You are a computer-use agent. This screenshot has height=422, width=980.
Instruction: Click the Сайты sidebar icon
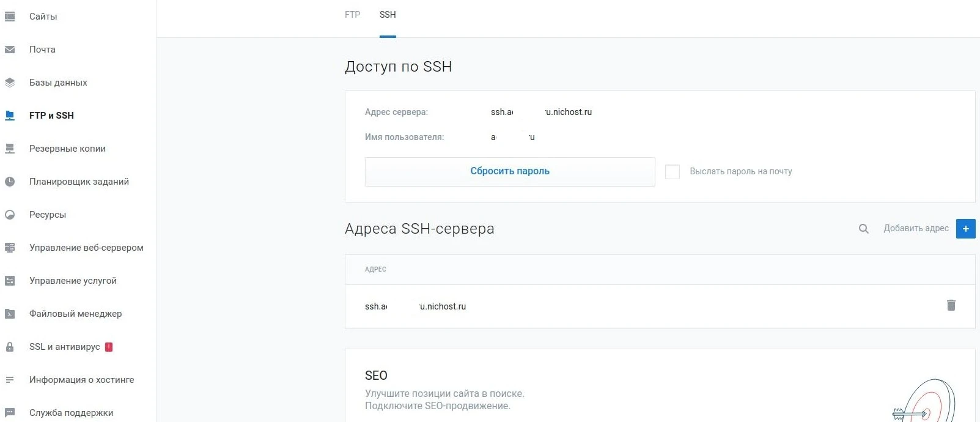[x=10, y=17]
